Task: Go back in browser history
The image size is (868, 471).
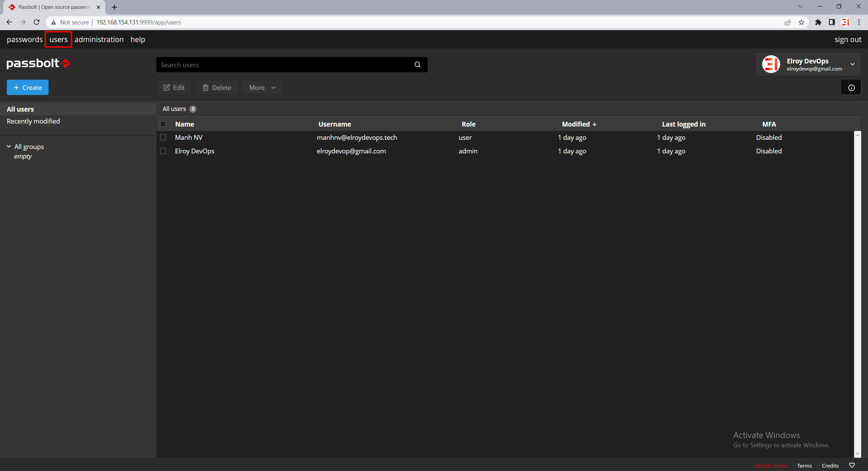Action: click(9, 22)
